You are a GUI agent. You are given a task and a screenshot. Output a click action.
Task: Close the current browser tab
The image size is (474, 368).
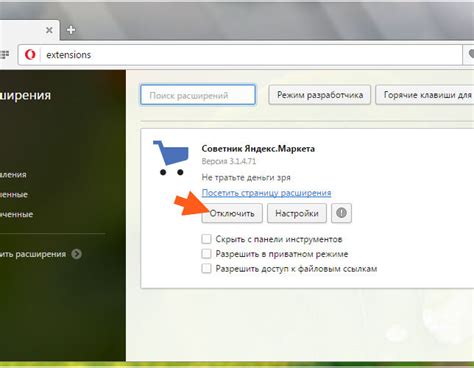click(49, 30)
